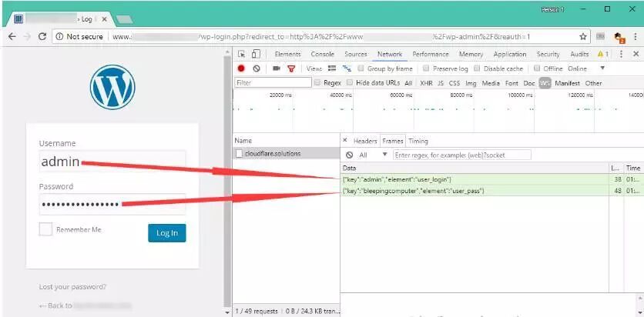Open the All frames filter dropdown
The width and height of the screenshot is (644, 317).
pos(374,155)
